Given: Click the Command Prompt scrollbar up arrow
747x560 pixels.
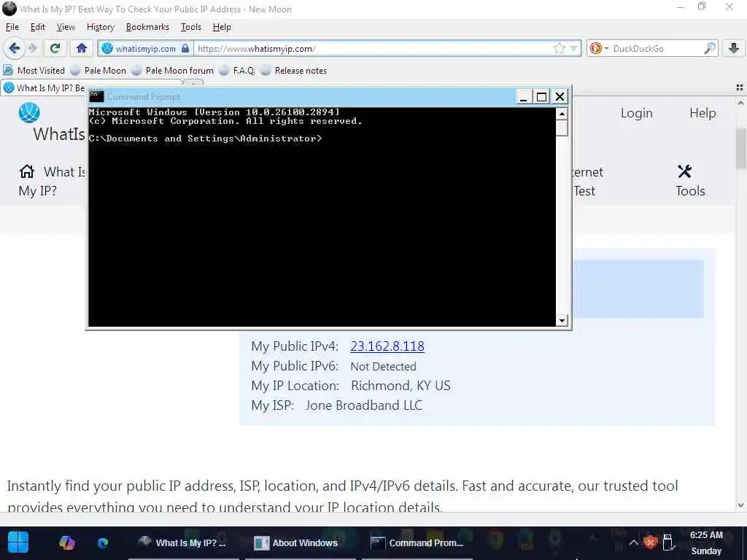Looking at the screenshot, I should pyautogui.click(x=562, y=113).
